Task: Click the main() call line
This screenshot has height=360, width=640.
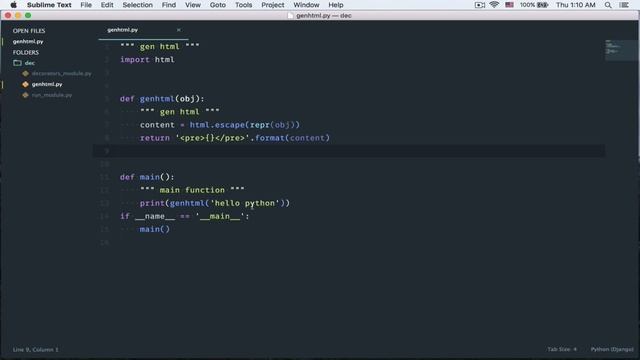Action: [x=155, y=229]
